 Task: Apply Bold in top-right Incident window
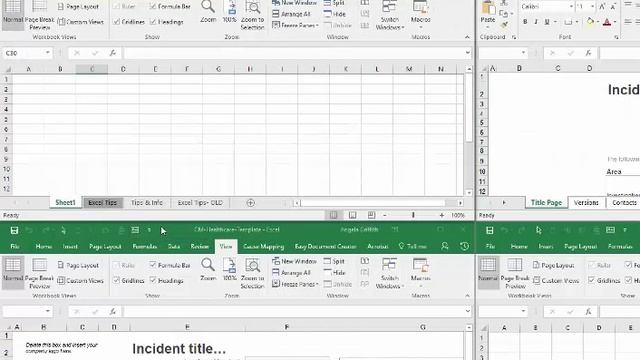click(x=525, y=22)
